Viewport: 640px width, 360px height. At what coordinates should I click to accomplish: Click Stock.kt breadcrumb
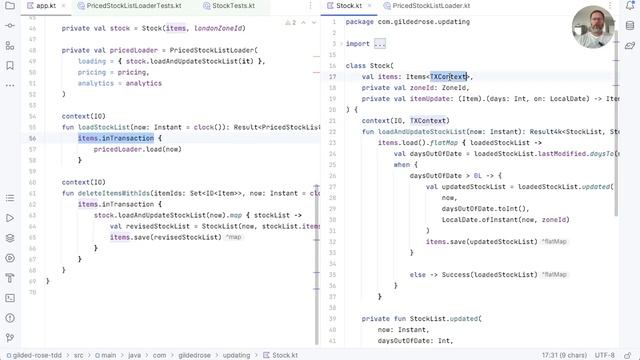coord(280,355)
